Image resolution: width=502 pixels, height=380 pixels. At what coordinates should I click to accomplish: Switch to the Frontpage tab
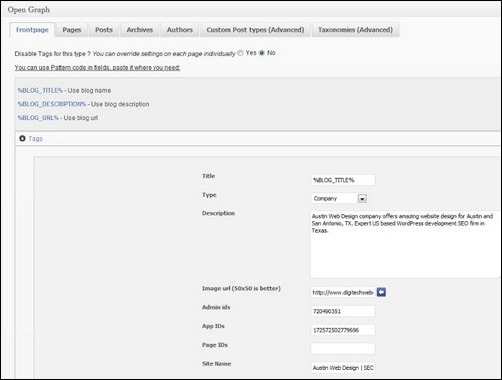[32, 30]
